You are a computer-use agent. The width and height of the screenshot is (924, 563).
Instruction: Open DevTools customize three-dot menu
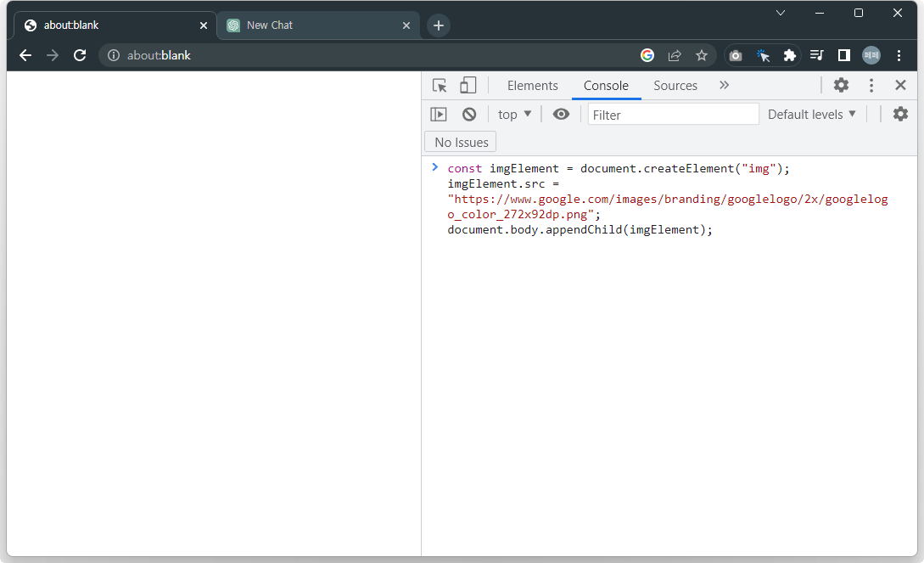pyautogui.click(x=871, y=85)
